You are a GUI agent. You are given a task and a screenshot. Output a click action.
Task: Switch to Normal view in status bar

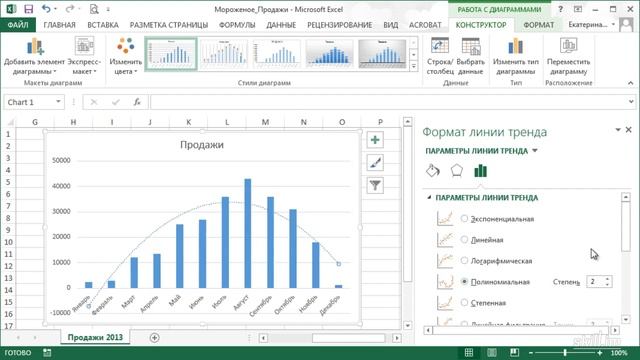pyautogui.click(x=469, y=353)
